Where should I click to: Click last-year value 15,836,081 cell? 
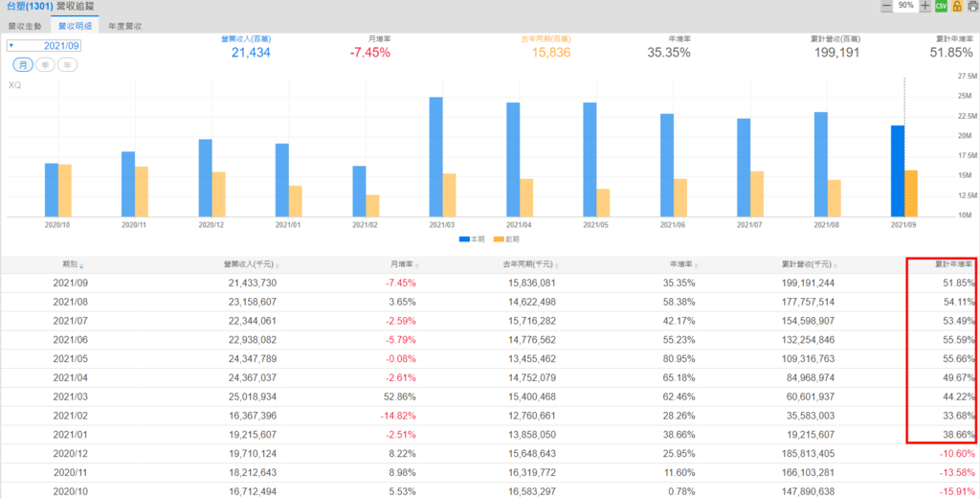531,284
